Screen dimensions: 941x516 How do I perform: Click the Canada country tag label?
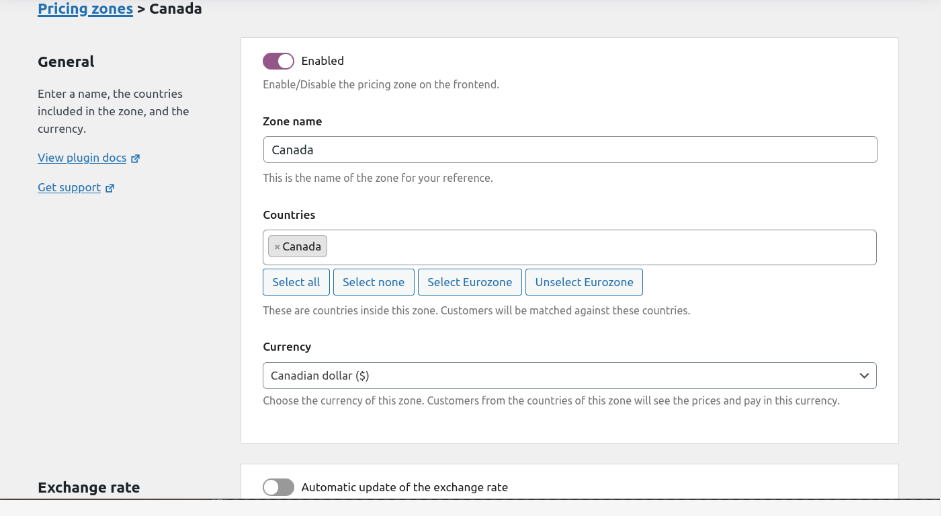[302, 247]
